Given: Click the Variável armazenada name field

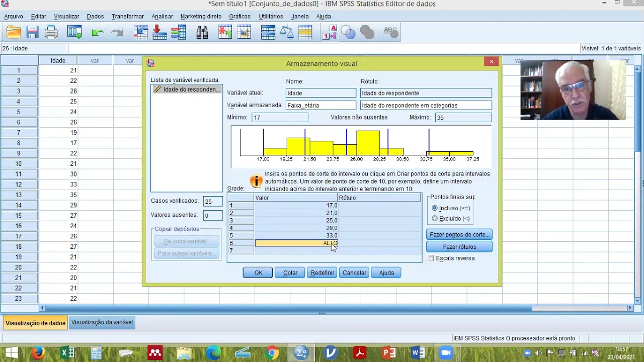Looking at the screenshot, I should 320,105.
